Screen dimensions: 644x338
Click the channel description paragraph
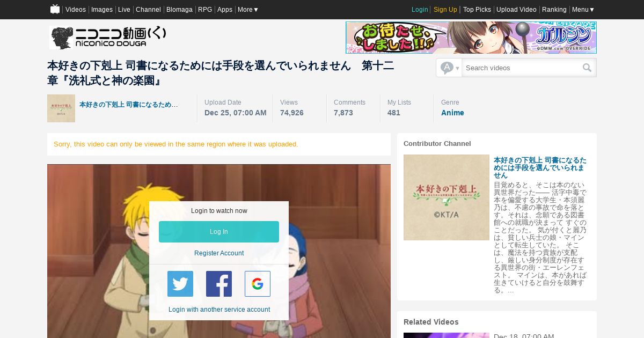tap(540, 238)
